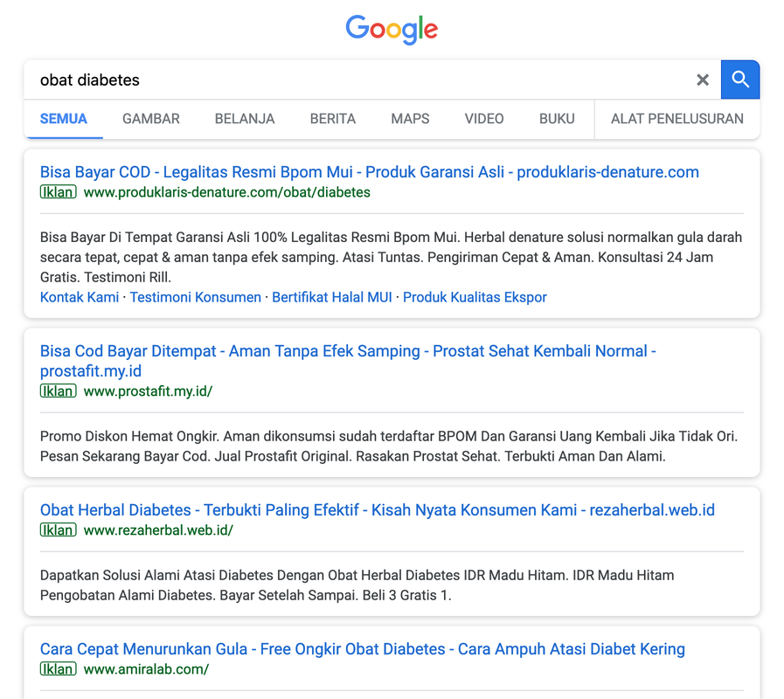784x699 pixels.
Task: Open the 'Obat Herbal Diabetes' ad headline
Action: 377,510
